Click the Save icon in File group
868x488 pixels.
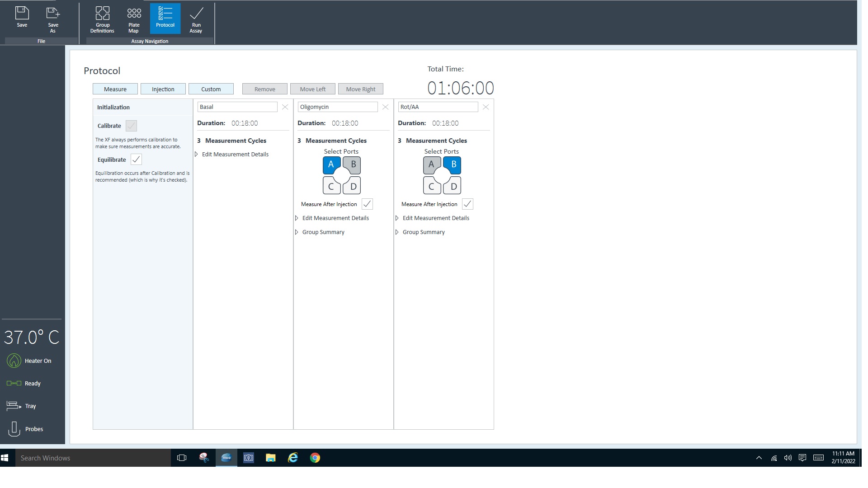click(x=22, y=14)
